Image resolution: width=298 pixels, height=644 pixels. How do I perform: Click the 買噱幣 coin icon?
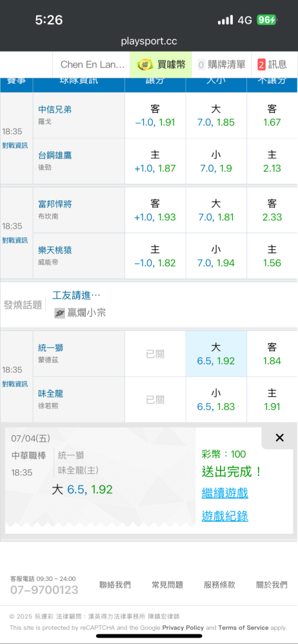click(x=144, y=64)
